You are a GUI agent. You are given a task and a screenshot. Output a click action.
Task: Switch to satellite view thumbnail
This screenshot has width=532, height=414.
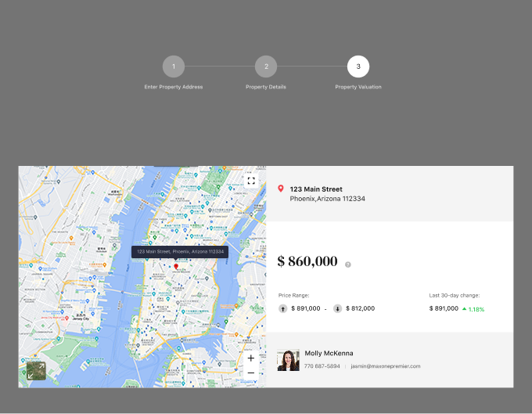[x=36, y=371]
